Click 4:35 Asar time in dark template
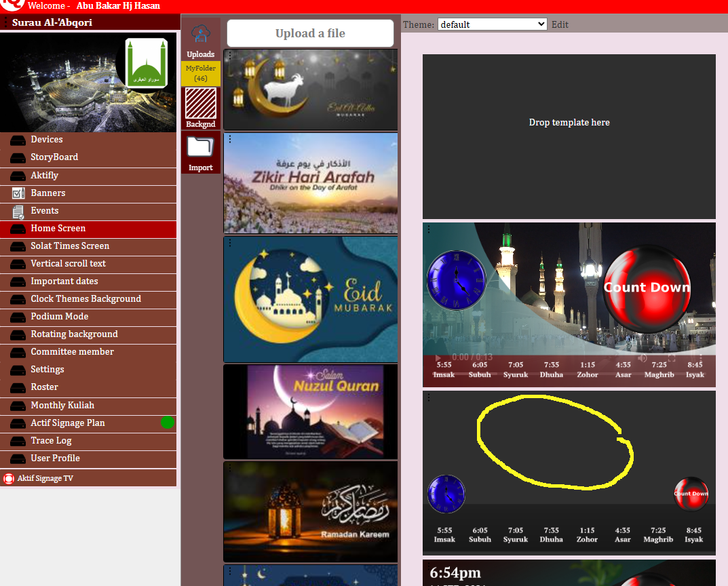Viewport: 728px width, 586px height. click(x=623, y=534)
